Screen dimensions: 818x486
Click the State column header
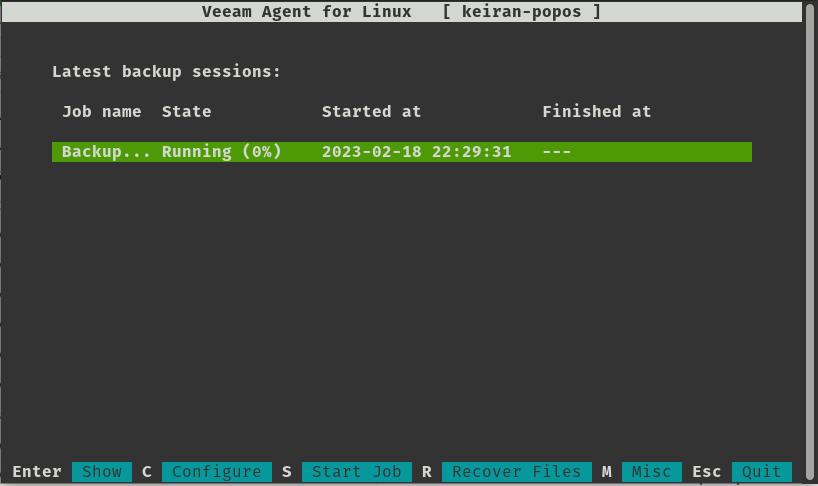tap(186, 112)
